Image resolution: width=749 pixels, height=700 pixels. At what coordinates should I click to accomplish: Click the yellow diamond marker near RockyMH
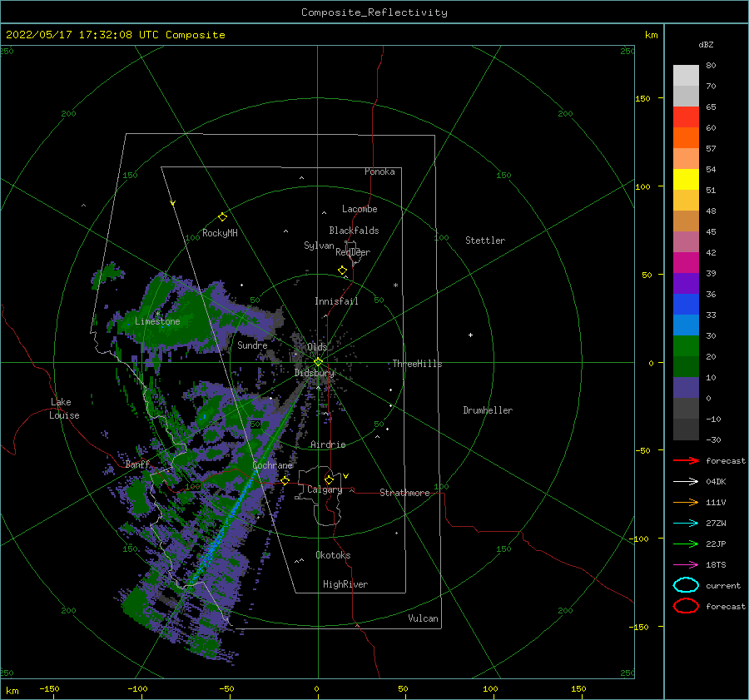[222, 217]
